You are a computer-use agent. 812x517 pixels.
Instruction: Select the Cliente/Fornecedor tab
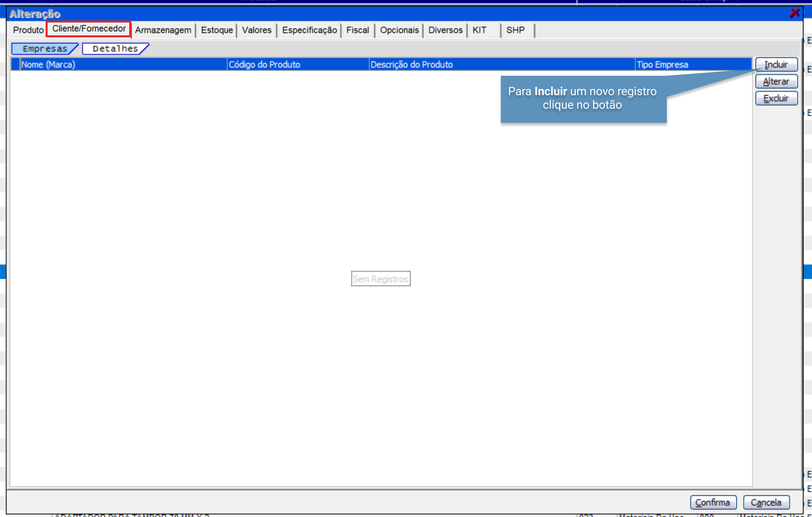89,29
